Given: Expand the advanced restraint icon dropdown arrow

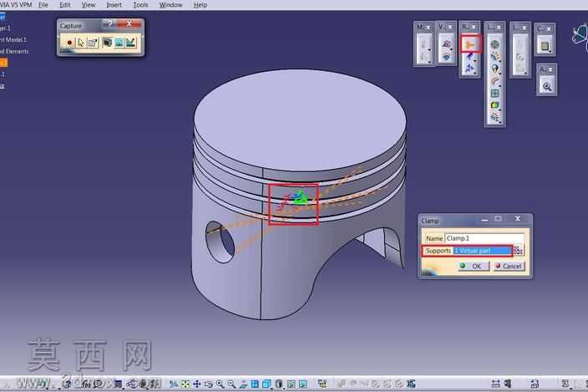Looking at the screenshot, I should coord(474,74).
